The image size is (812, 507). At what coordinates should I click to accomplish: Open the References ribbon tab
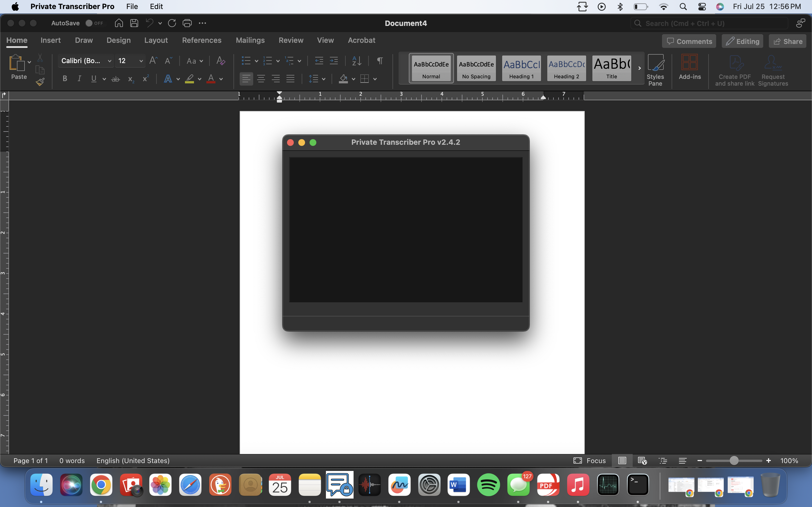[201, 40]
